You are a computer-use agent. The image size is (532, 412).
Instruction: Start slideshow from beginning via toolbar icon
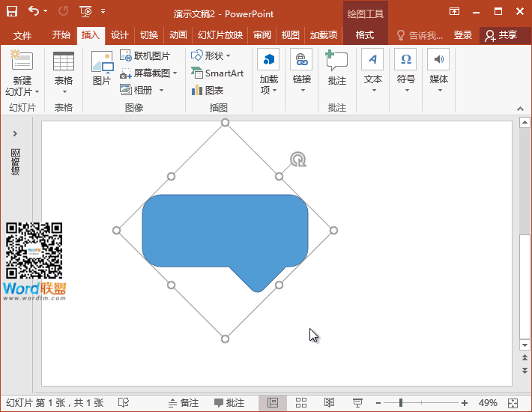[x=86, y=11]
